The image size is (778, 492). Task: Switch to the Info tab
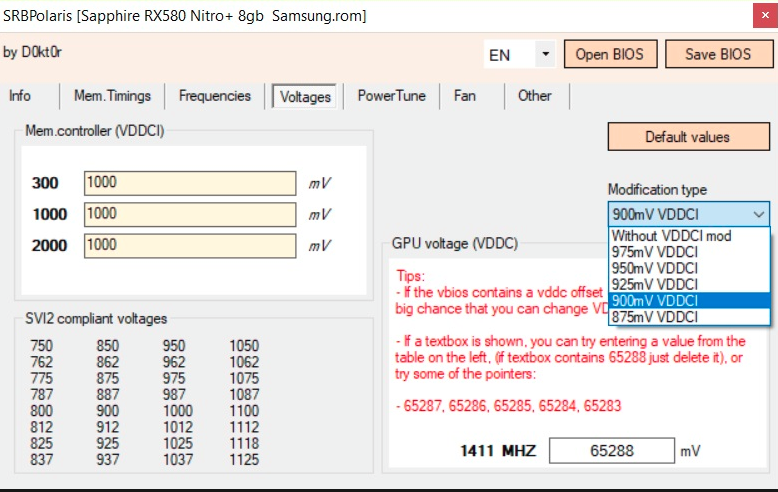pyautogui.click(x=20, y=96)
